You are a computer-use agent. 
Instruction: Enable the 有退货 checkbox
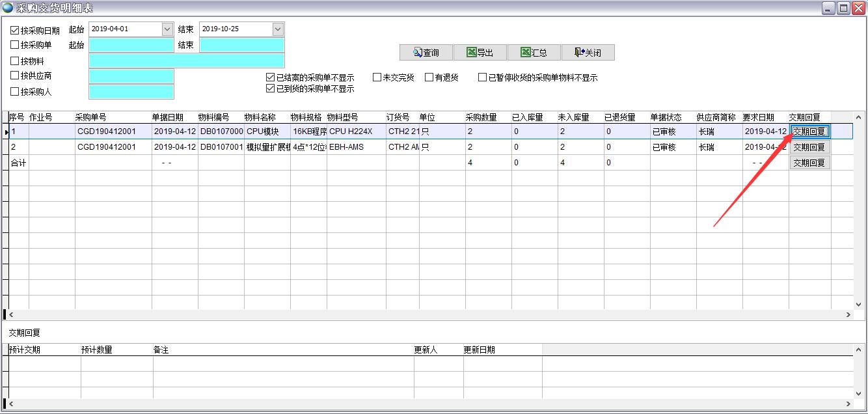(429, 77)
